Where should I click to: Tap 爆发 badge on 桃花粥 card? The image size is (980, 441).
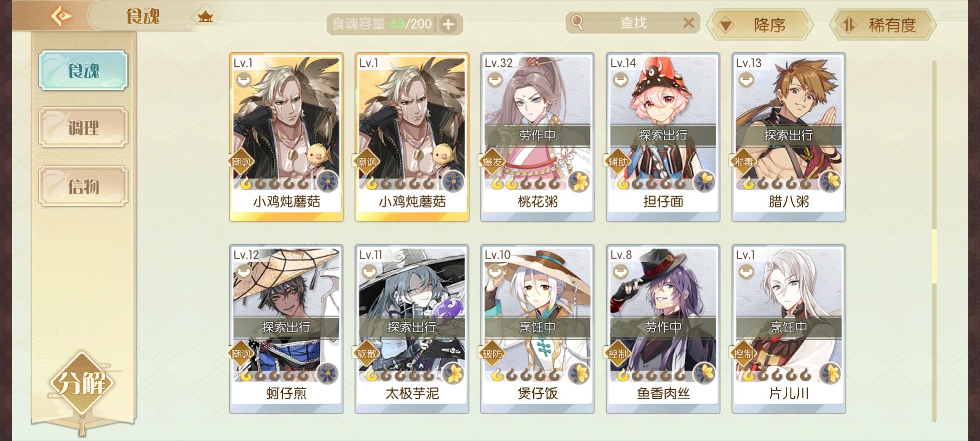tap(492, 162)
